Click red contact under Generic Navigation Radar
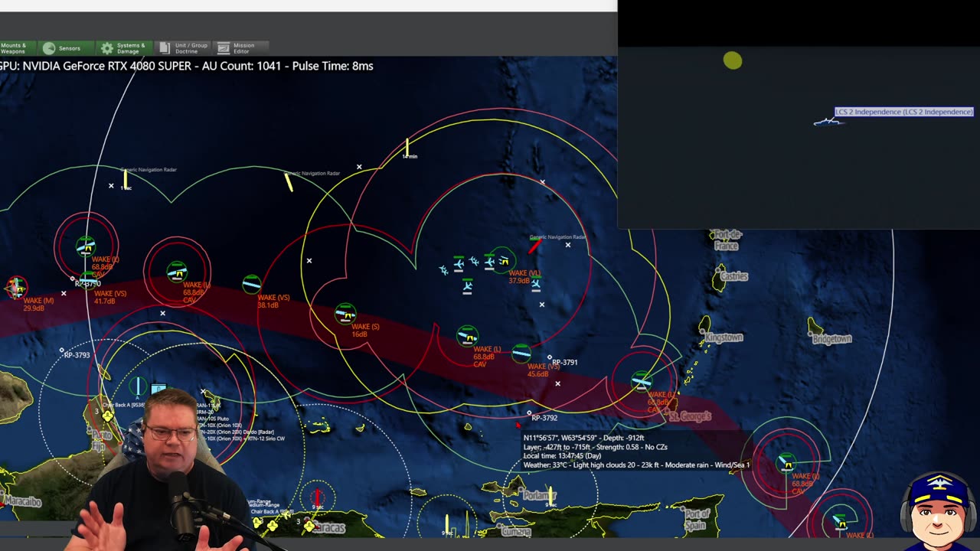This screenshot has width=980, height=551. click(x=535, y=246)
